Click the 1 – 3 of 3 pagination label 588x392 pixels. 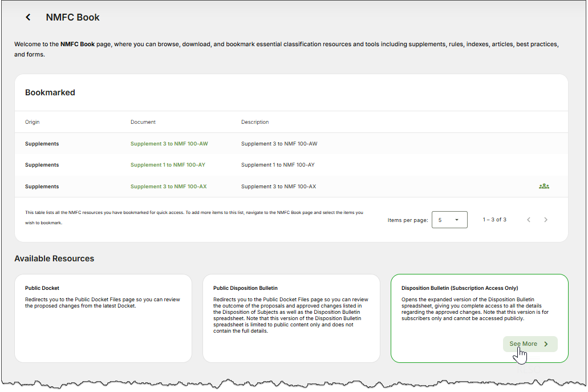[x=494, y=220]
